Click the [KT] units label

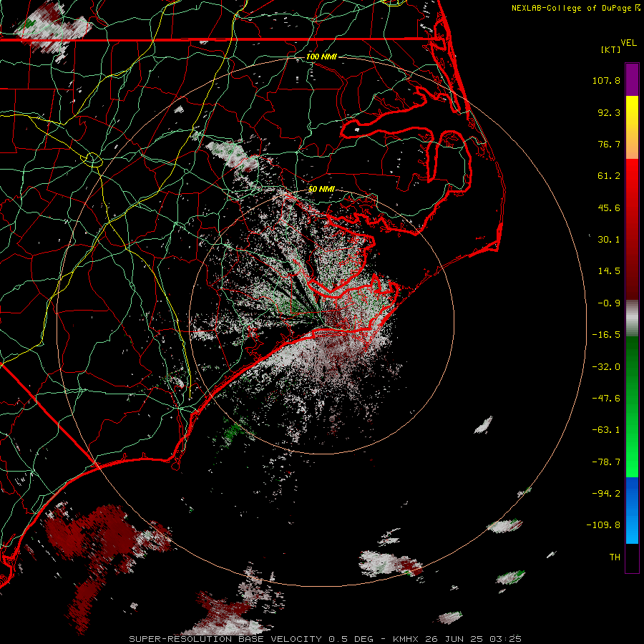pos(611,49)
